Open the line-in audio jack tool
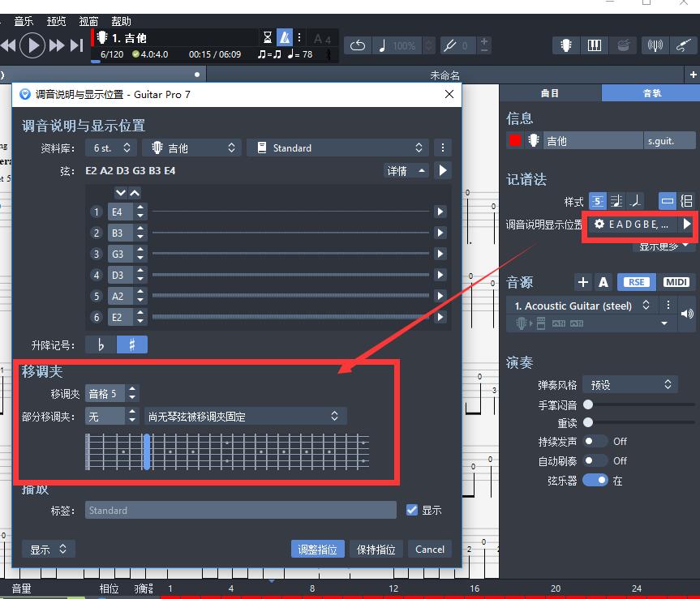This screenshot has height=599, width=700. (x=684, y=45)
